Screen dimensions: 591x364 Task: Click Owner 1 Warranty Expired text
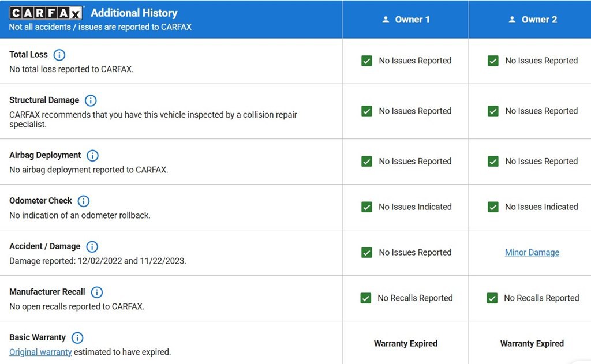coord(405,343)
